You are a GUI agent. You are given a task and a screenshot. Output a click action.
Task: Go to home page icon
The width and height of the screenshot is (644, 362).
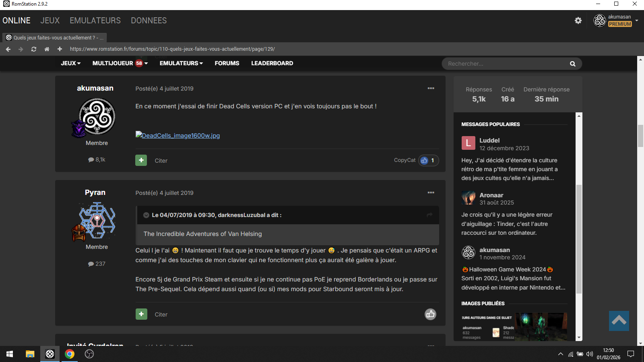[x=47, y=49]
